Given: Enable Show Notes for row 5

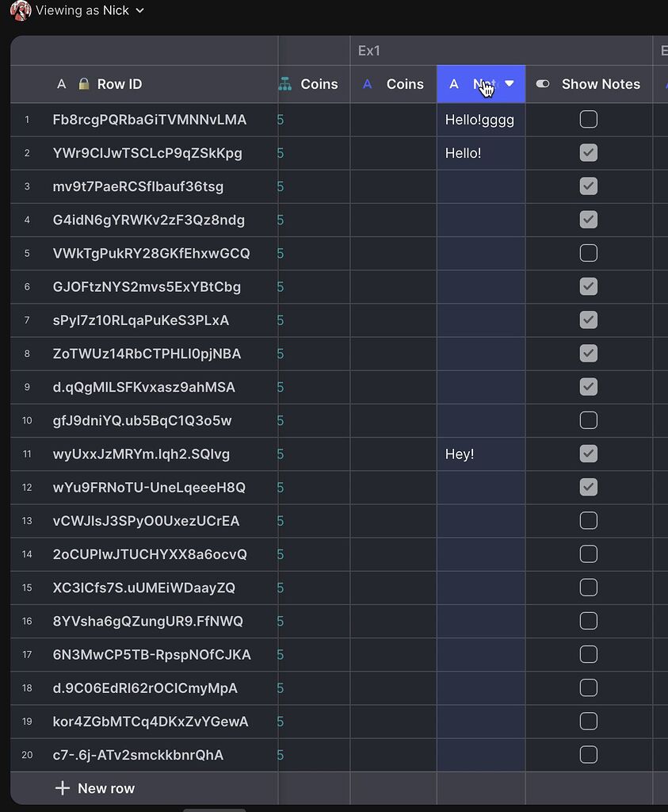Looking at the screenshot, I should 588,253.
